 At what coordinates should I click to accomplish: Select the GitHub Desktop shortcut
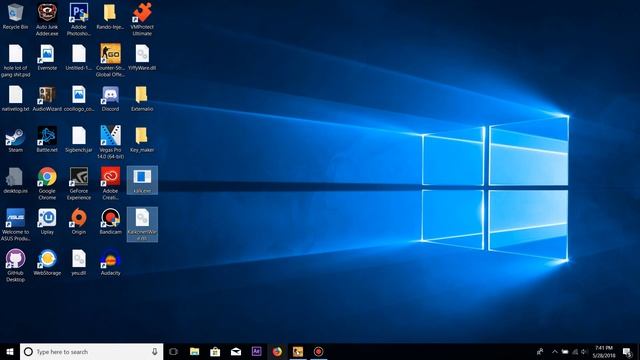16,265
